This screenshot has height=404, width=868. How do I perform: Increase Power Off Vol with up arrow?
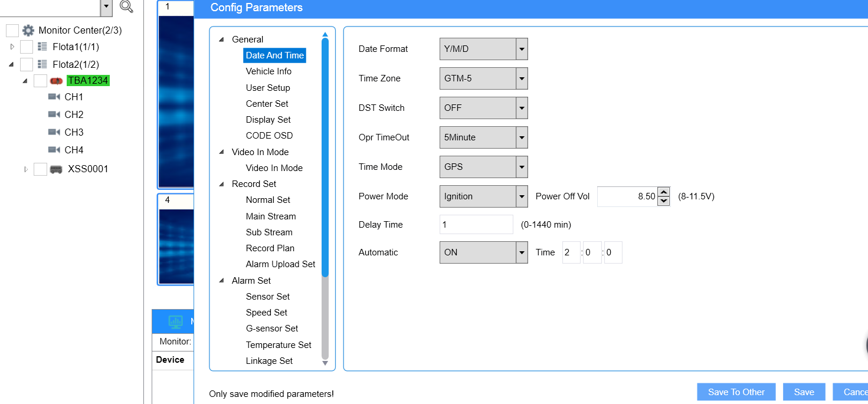coord(664,192)
